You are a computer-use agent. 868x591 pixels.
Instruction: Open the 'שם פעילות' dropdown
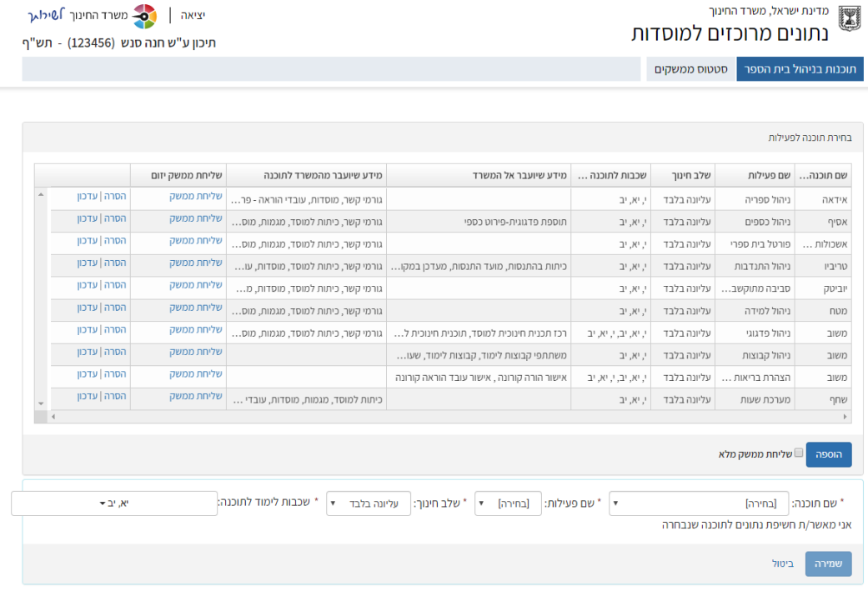point(509,503)
